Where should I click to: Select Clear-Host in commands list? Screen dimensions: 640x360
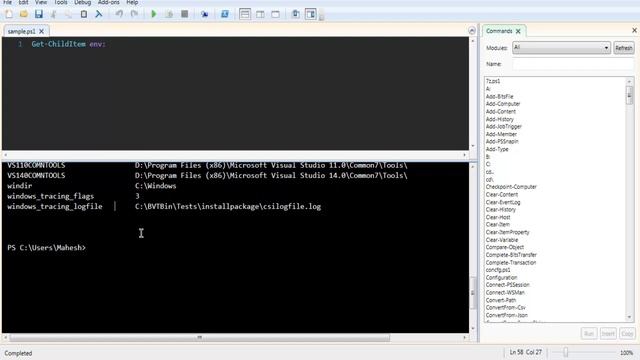(498, 217)
